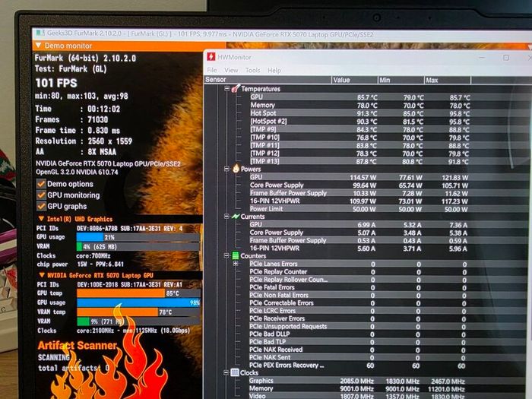This screenshot has height=399, width=532.
Task: Click the FurMark title bar app icon
Action: [x=40, y=33]
